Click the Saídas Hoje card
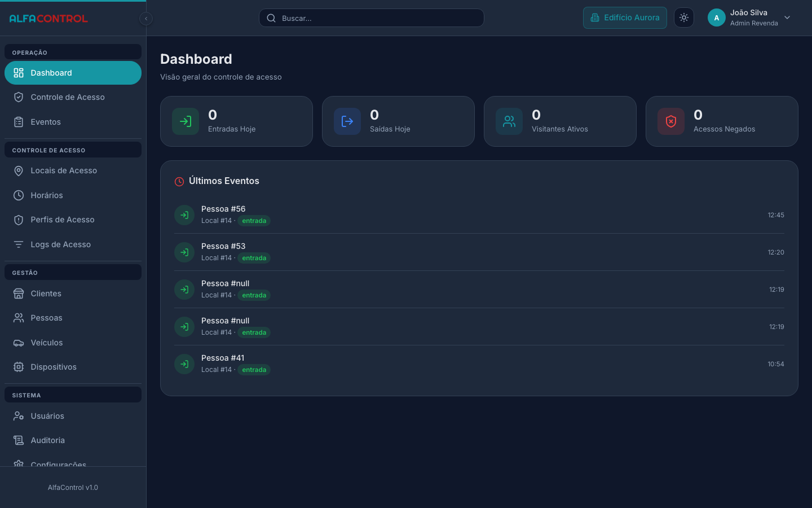The height and width of the screenshot is (508, 812). [398, 121]
